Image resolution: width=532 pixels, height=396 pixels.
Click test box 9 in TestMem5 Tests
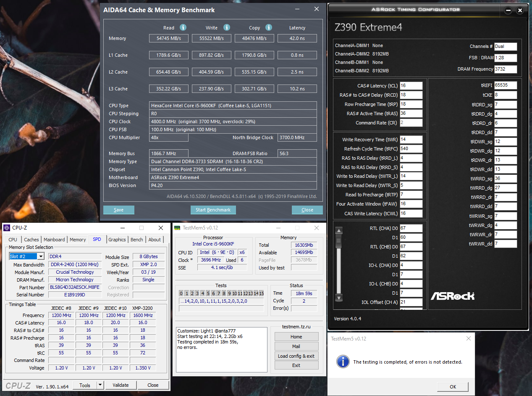tap(229, 293)
